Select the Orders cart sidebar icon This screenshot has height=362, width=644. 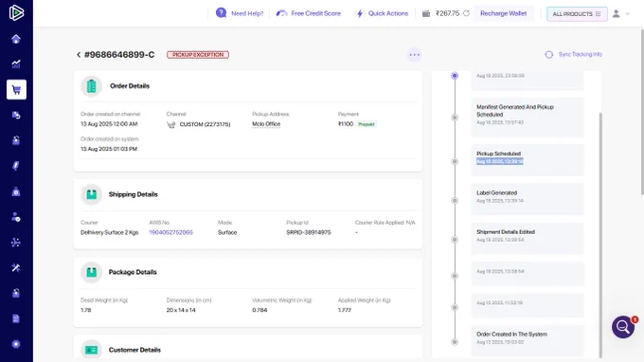click(x=16, y=90)
